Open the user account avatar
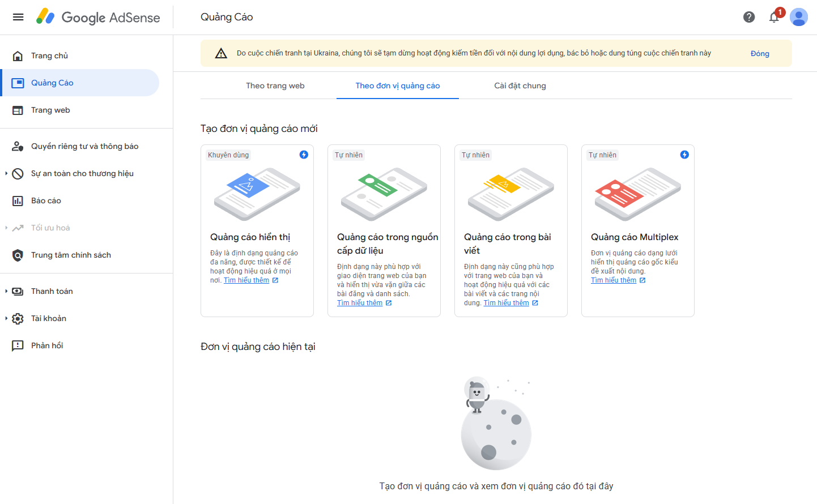The height and width of the screenshot is (504, 817). (x=799, y=17)
